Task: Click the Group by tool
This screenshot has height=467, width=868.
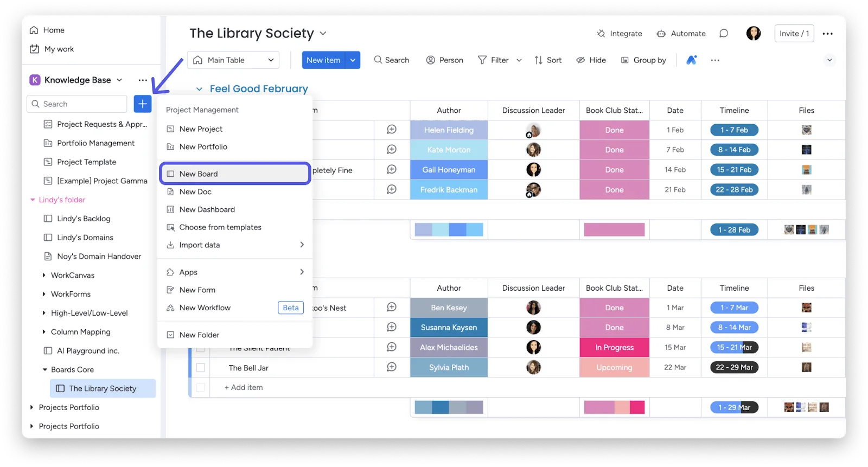Action: 643,60
